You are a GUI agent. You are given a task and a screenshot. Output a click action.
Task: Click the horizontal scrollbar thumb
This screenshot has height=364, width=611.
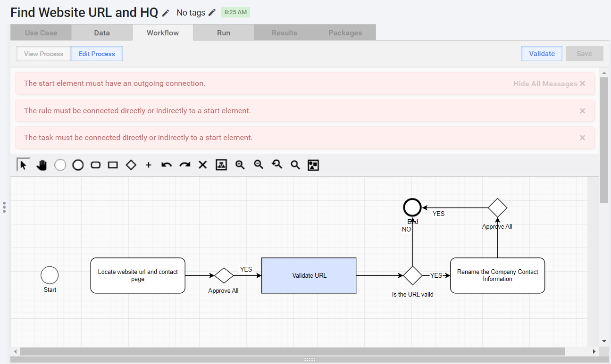click(292, 352)
